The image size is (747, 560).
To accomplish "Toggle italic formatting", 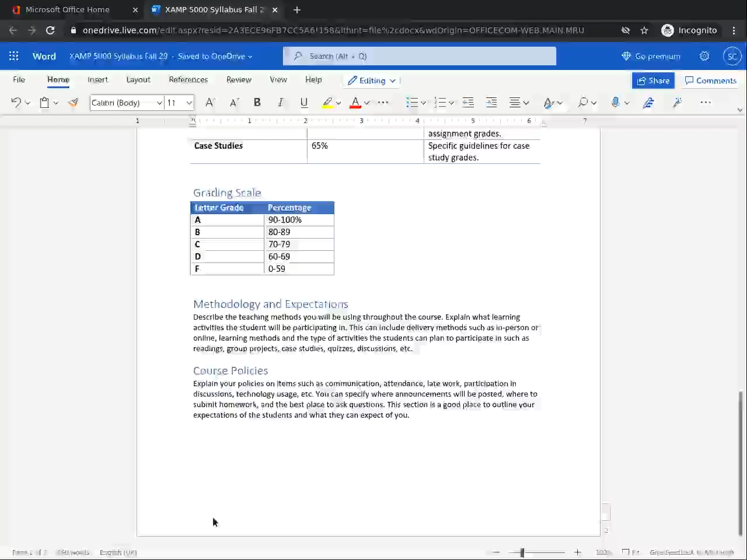I will [280, 103].
